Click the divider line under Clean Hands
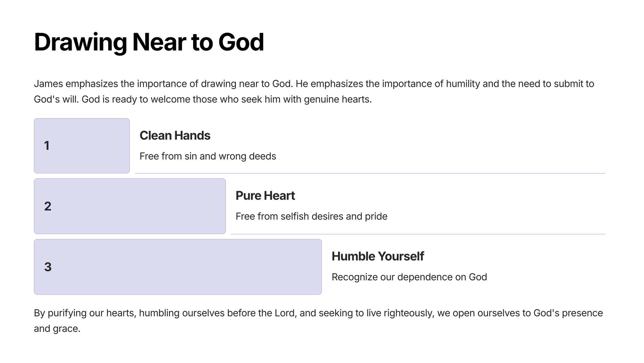Screen dimensions: 644x363 369,173
